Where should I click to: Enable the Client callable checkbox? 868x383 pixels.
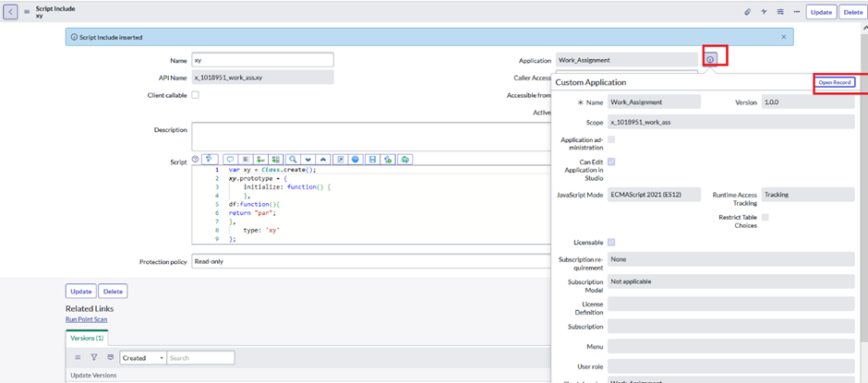195,95
